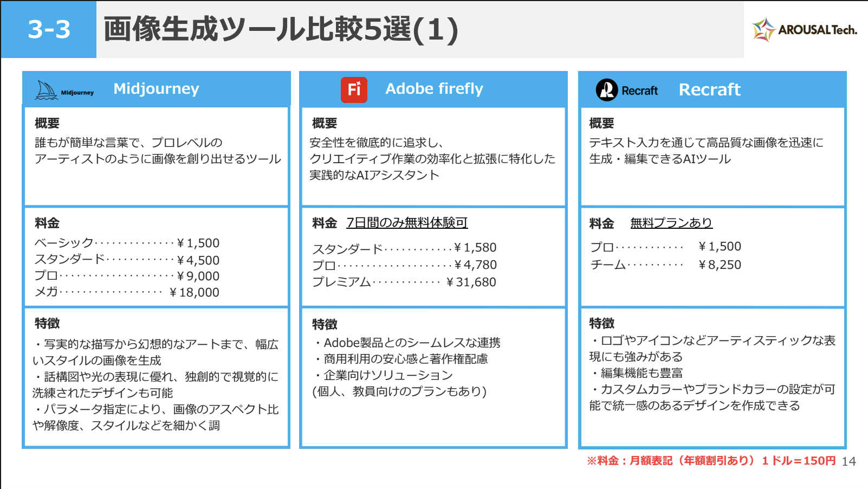Viewport: 868px width, 489px height.
Task: Click the 特徴 heading in the Recraft column
Action: pyautogui.click(x=601, y=324)
